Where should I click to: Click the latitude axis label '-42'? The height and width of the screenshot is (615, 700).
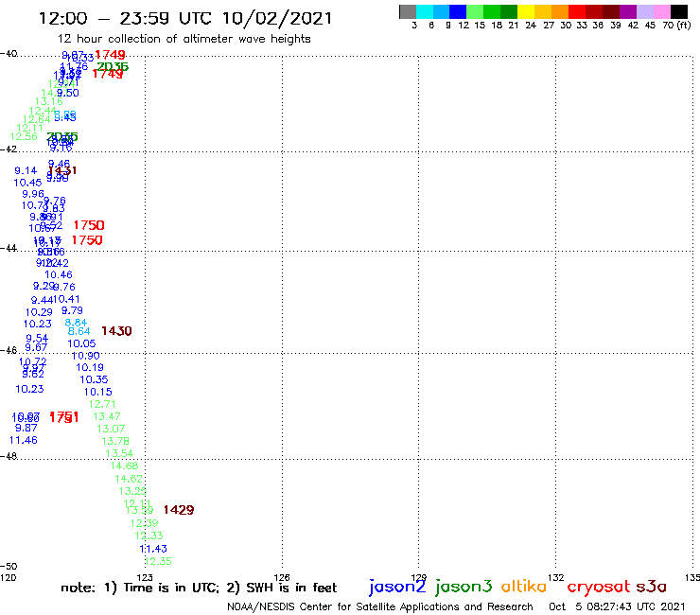[9, 149]
